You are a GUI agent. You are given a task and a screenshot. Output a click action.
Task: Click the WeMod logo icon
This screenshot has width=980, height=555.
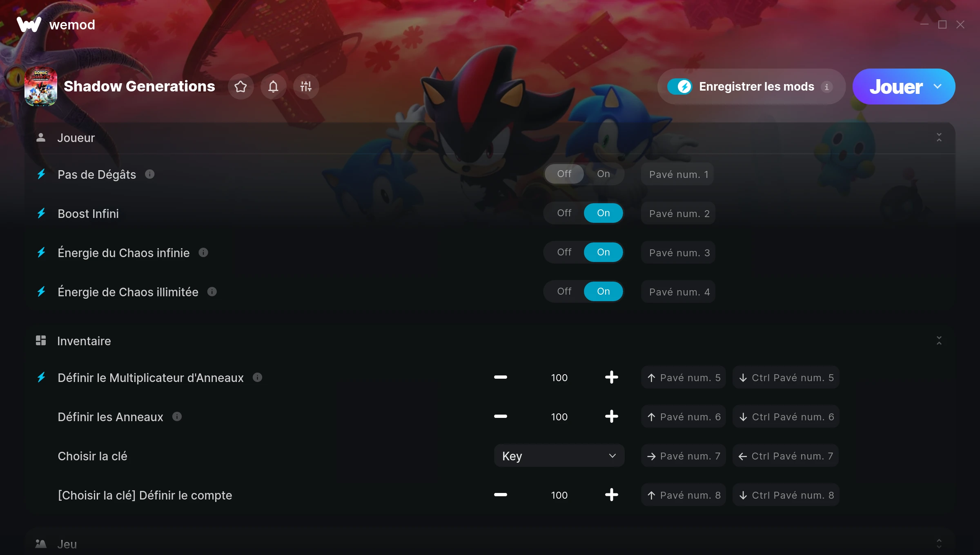pyautogui.click(x=29, y=24)
